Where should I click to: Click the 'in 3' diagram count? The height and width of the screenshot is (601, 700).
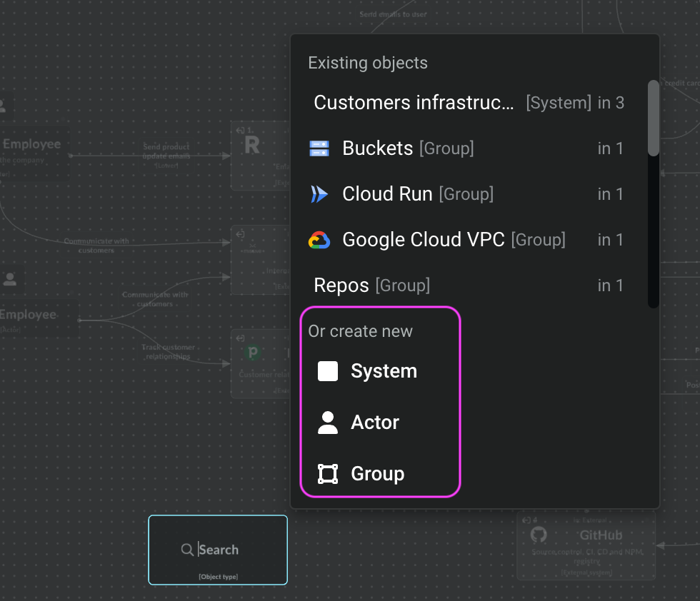tap(611, 103)
